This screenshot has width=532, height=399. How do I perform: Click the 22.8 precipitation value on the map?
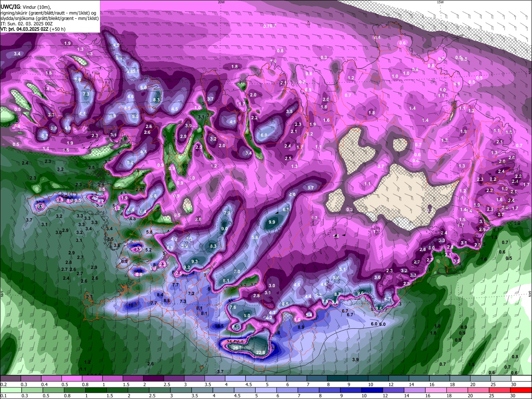[x=261, y=353]
